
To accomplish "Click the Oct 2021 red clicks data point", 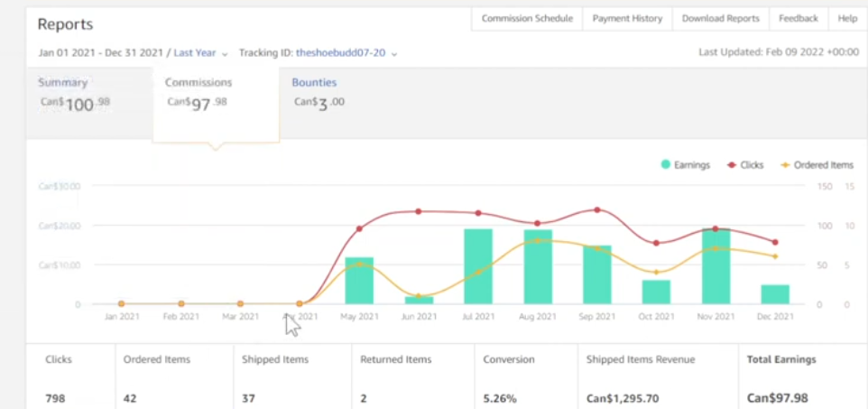I will coord(657,243).
